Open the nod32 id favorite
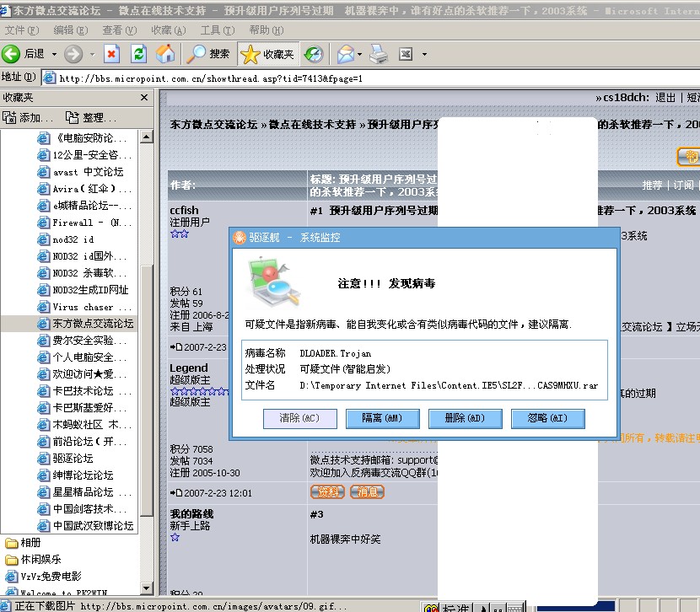 point(66,239)
